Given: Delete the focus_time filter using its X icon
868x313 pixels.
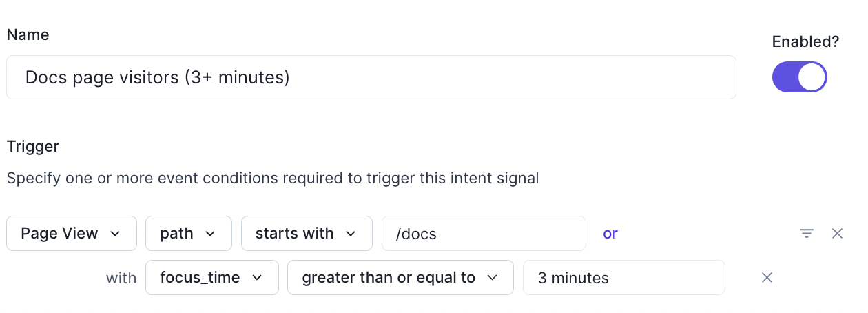Looking at the screenshot, I should 767,278.
